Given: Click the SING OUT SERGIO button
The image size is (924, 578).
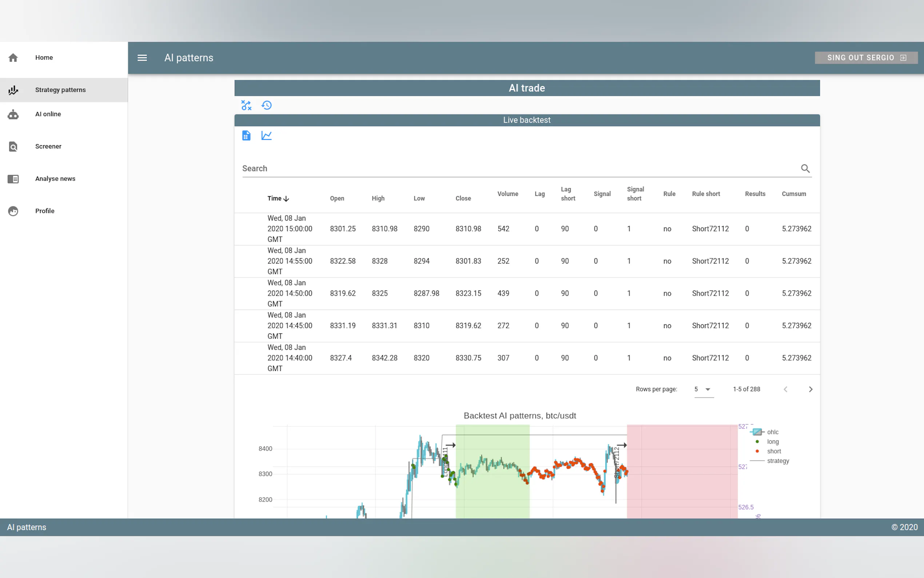Looking at the screenshot, I should pyautogui.click(x=866, y=58).
